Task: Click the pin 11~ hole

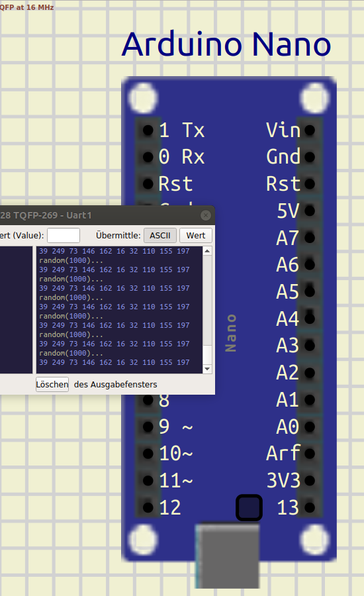Action: [148, 481]
